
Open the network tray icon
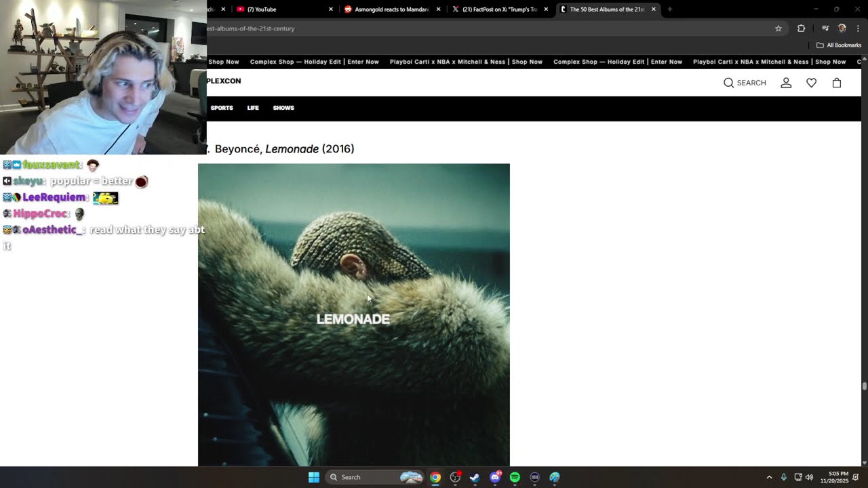click(798, 477)
